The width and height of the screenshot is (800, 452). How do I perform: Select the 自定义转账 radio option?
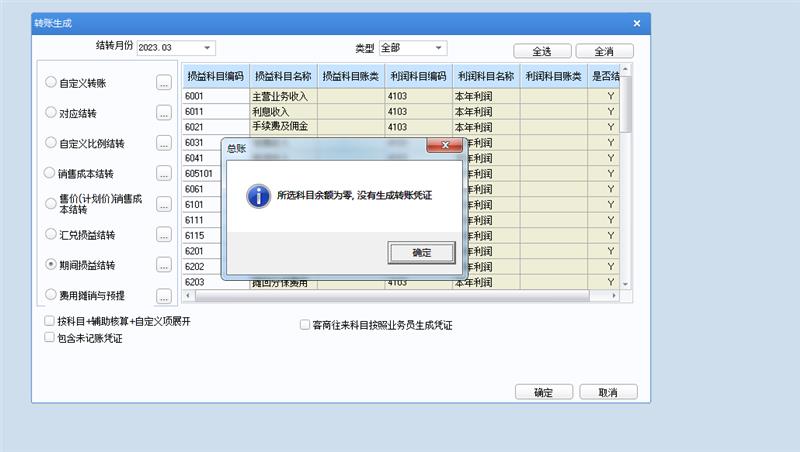click(x=51, y=83)
